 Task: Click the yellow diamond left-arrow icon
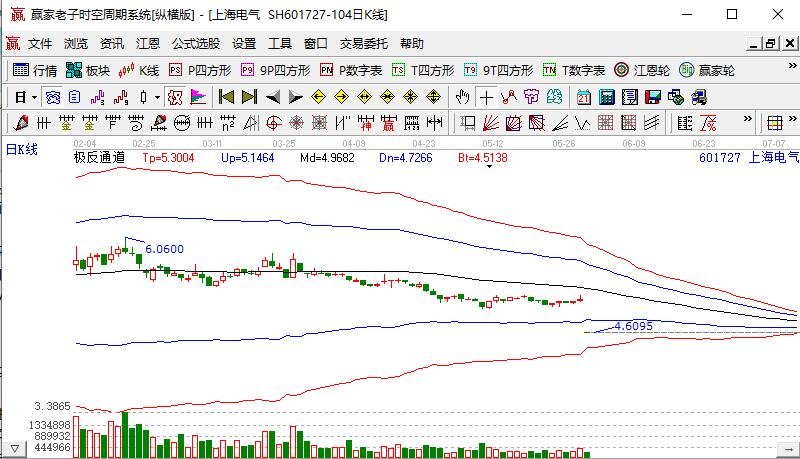(x=318, y=97)
